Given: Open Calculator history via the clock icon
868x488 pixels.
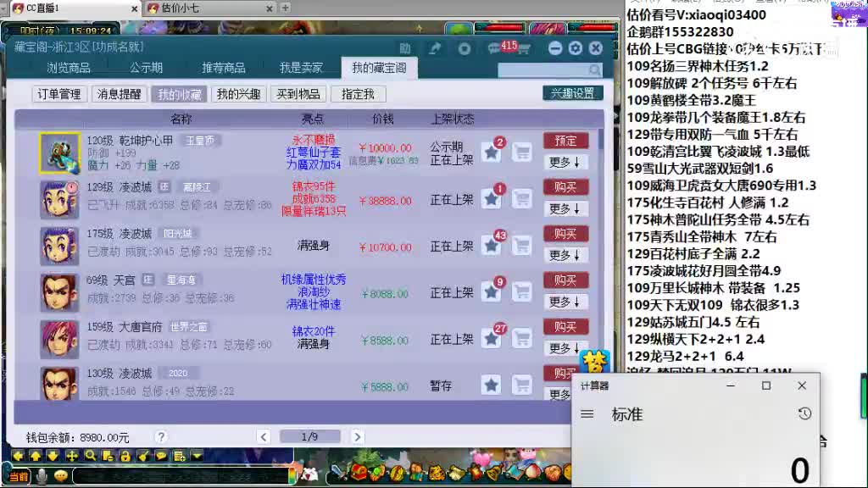Looking at the screenshot, I should (804, 414).
